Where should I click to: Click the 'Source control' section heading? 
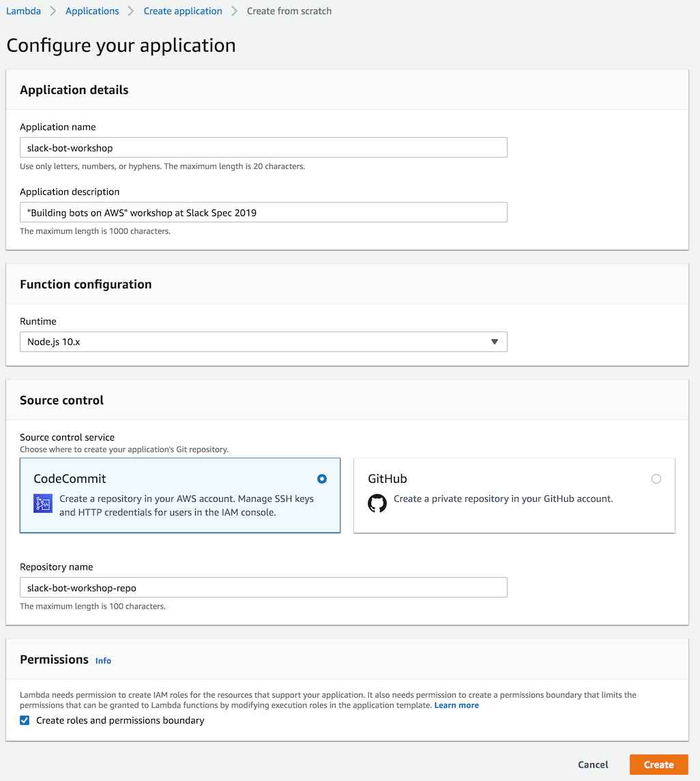[x=62, y=400]
